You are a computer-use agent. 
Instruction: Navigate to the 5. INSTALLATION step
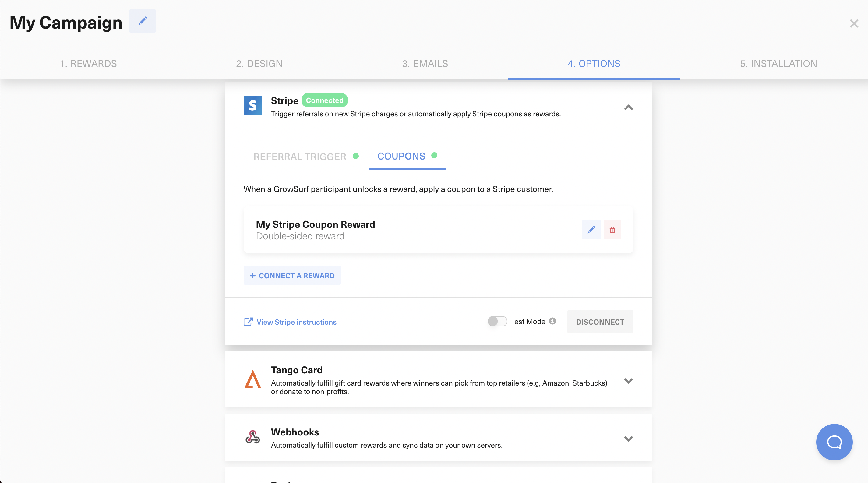tap(778, 63)
